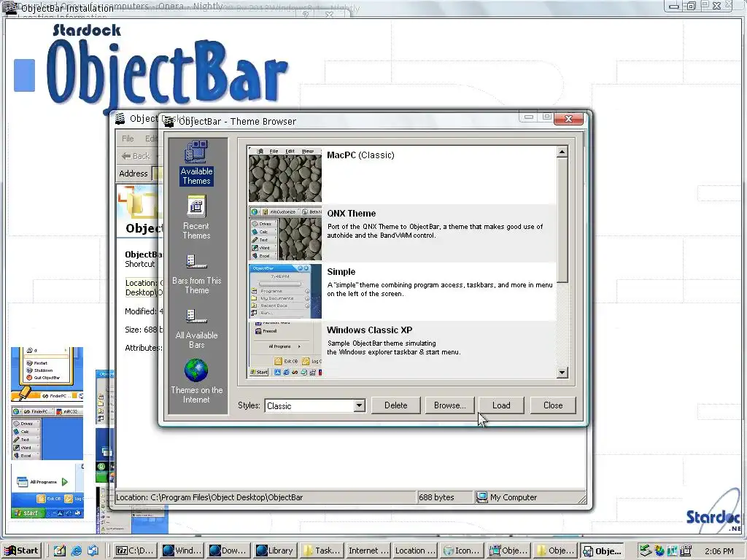Screen dimensions: 747x560
Task: Switch to the Internet ... taskbar button
Action: 368,551
